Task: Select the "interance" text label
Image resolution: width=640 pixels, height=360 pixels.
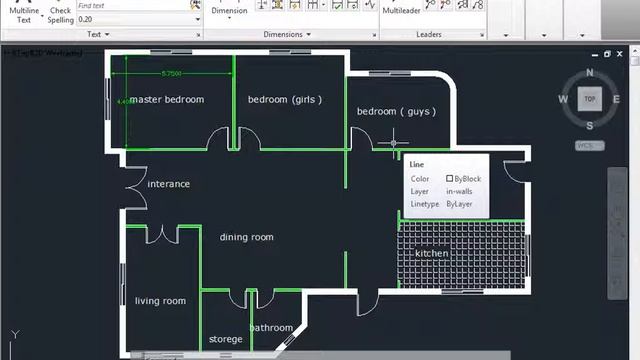Action: point(169,184)
